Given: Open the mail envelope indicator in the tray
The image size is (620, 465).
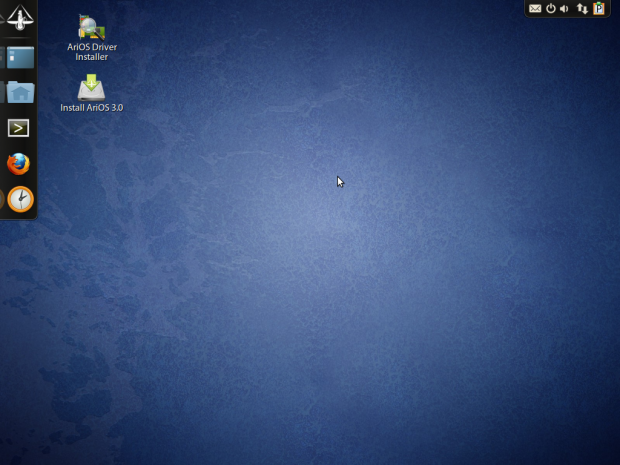Looking at the screenshot, I should click(x=535, y=9).
